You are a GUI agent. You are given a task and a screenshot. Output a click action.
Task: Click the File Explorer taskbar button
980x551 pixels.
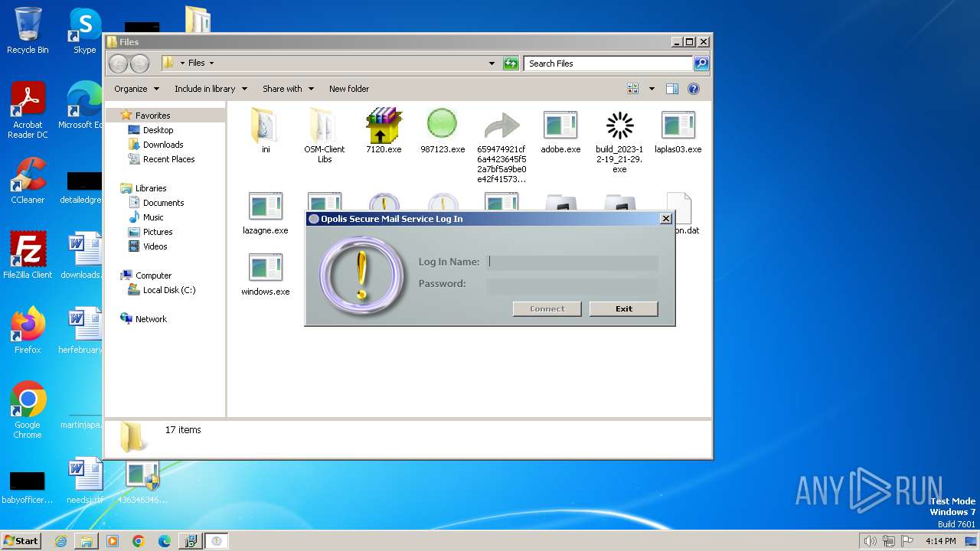coord(87,541)
